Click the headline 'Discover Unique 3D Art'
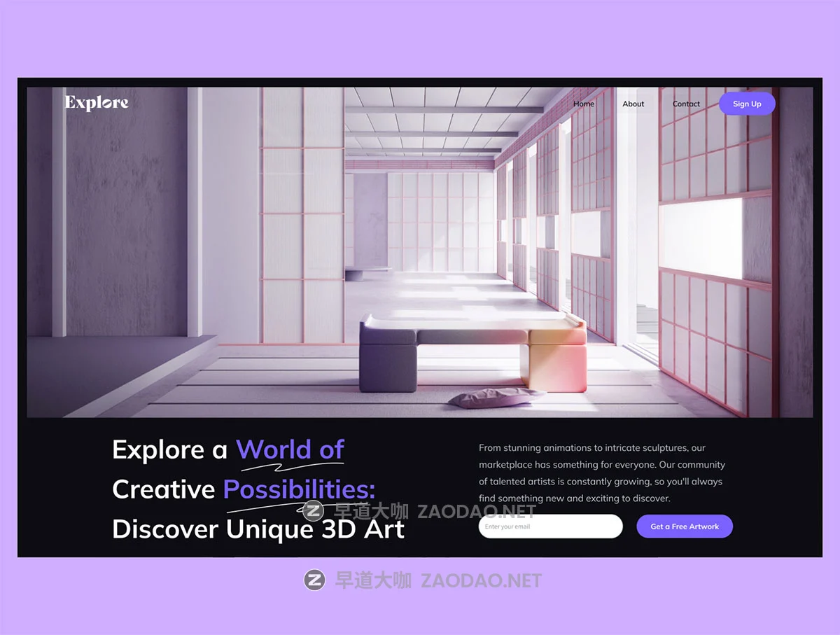This screenshot has height=635, width=840. click(x=259, y=530)
